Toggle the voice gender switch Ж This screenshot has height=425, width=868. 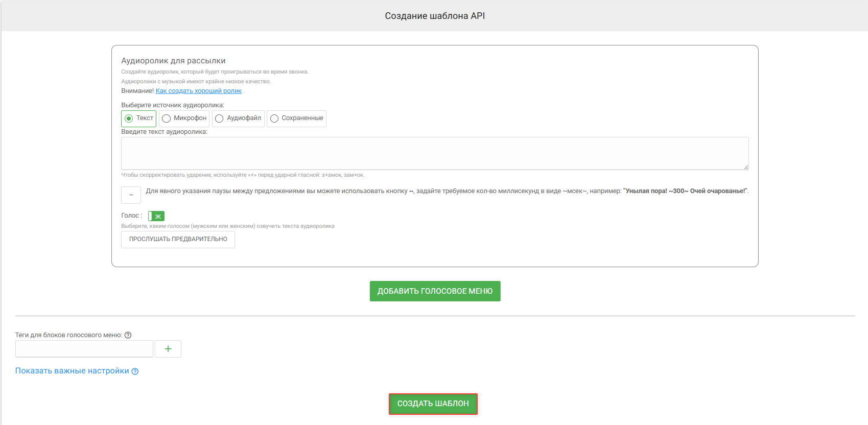pyautogui.click(x=156, y=216)
